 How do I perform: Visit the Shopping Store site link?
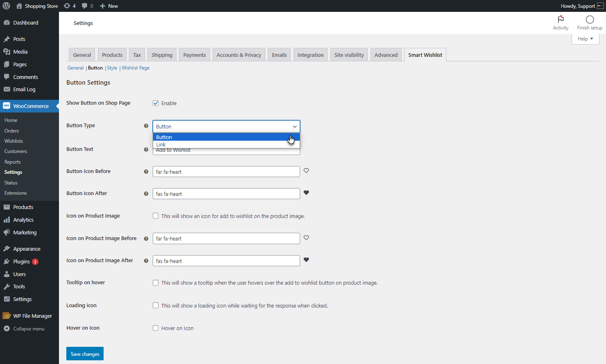(x=37, y=6)
